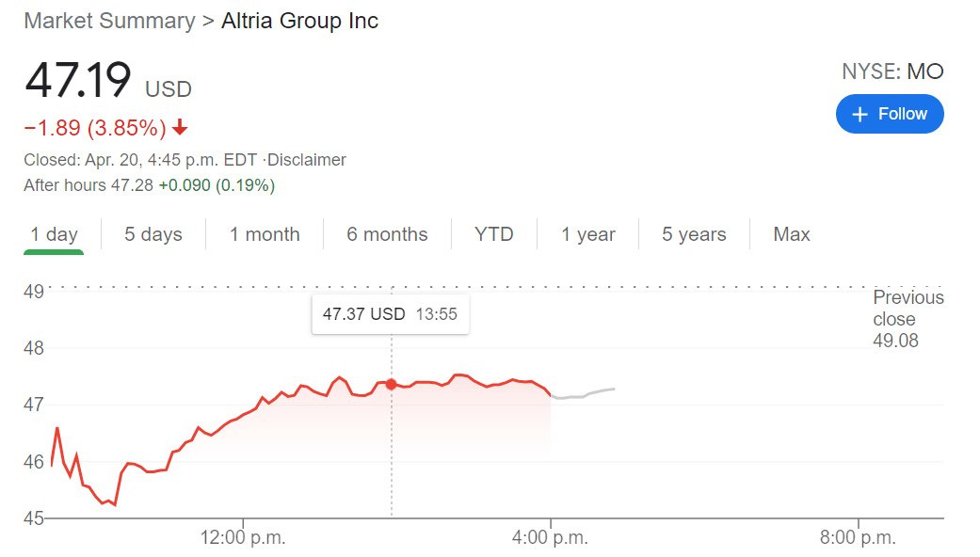Screen dimensions: 980x557
Task: Click the Previous close 49.08 label
Action: (908, 319)
